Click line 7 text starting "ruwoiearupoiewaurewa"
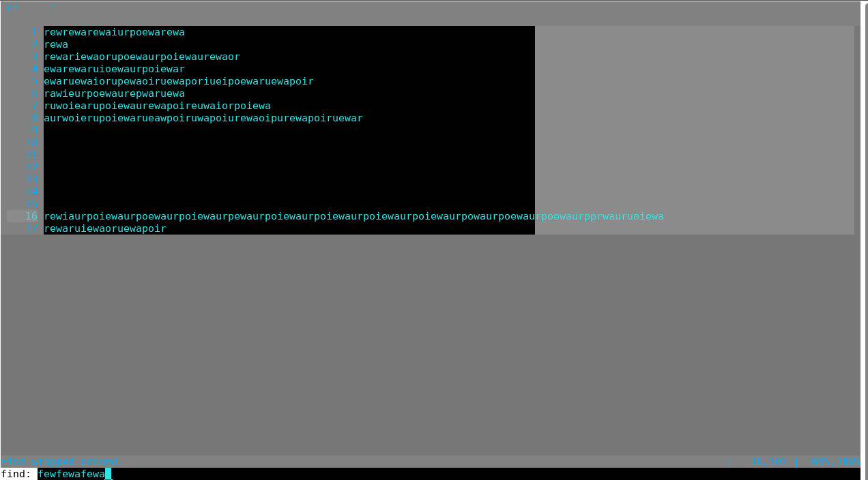The width and height of the screenshot is (868, 480). (x=157, y=106)
